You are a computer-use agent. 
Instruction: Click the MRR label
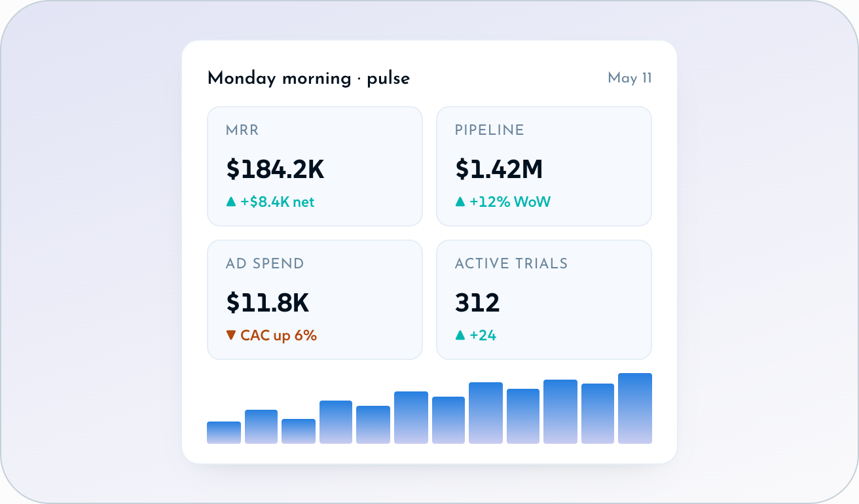click(242, 130)
